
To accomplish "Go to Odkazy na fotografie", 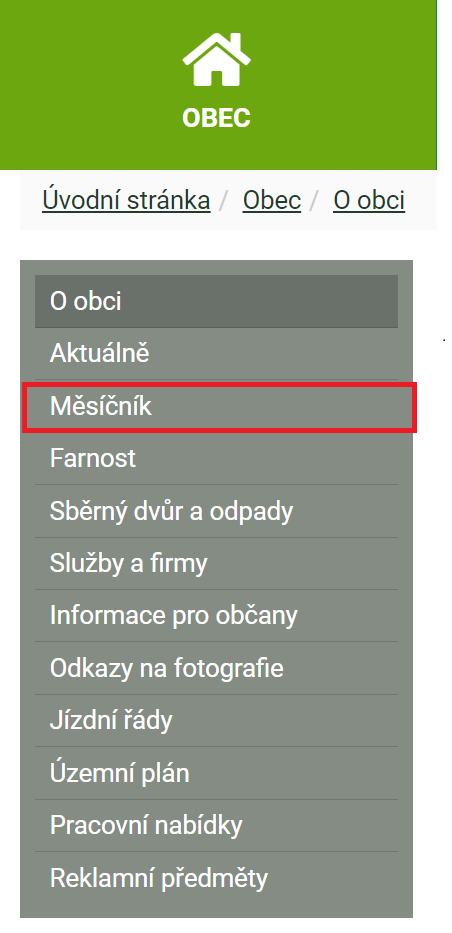I will point(216,668).
